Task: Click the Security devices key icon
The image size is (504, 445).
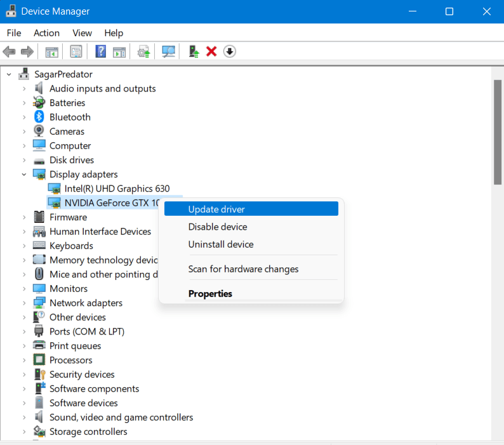Action: [x=39, y=375]
